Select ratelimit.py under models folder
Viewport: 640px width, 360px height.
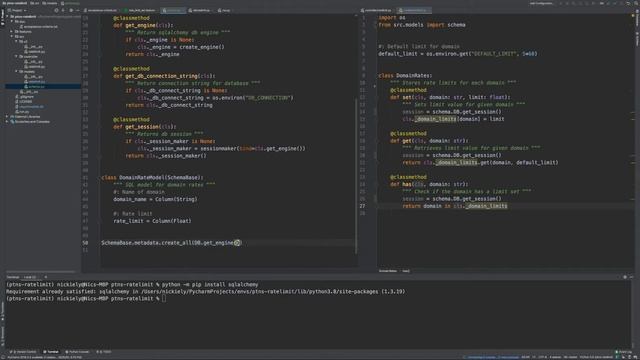tap(35, 82)
